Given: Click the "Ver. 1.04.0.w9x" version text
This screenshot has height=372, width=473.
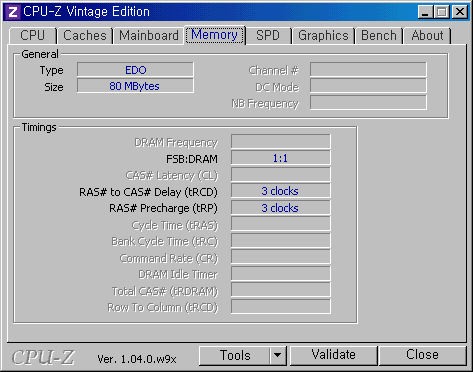Looking at the screenshot, I should 137,359.
